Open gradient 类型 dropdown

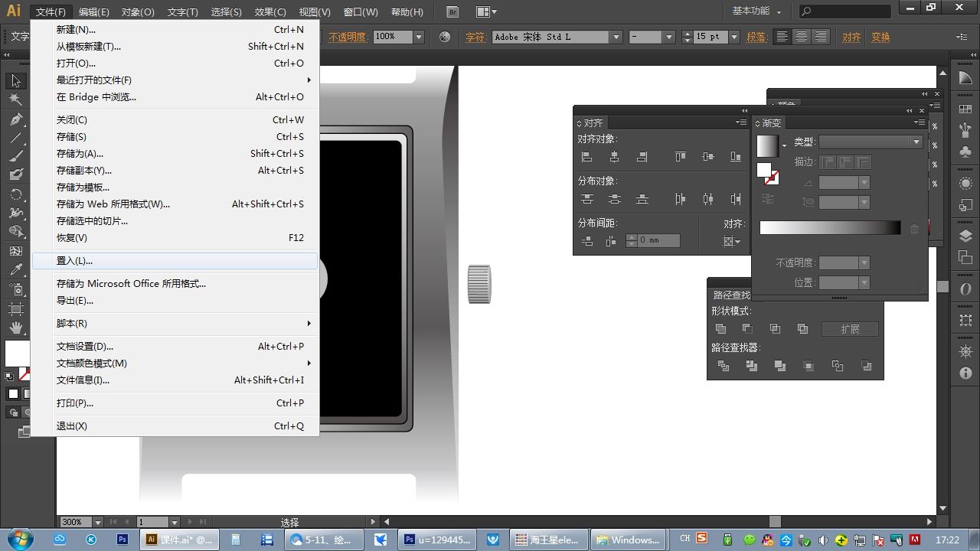tap(870, 142)
